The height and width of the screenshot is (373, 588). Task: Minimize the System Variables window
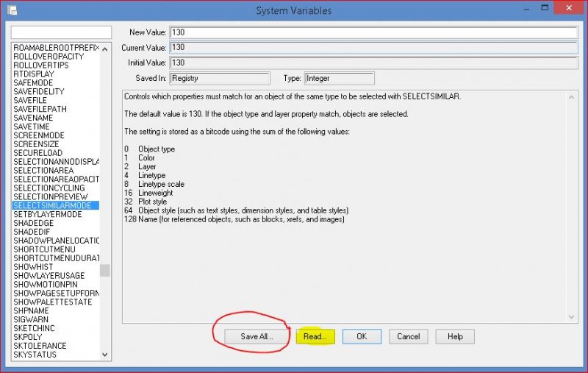(x=526, y=8)
